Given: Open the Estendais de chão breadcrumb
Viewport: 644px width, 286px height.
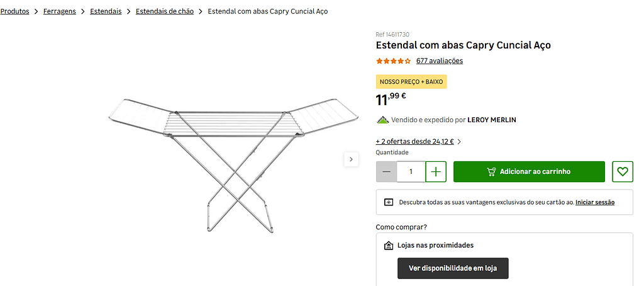Looking at the screenshot, I should [x=165, y=11].
